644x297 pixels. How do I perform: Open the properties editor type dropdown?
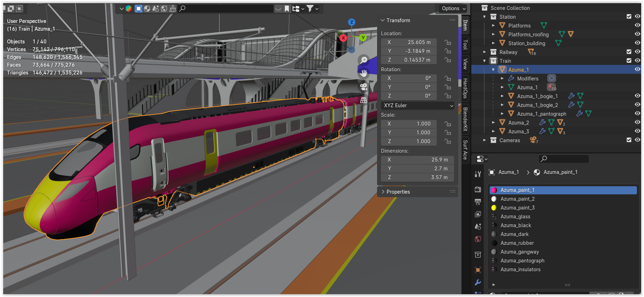[x=482, y=159]
